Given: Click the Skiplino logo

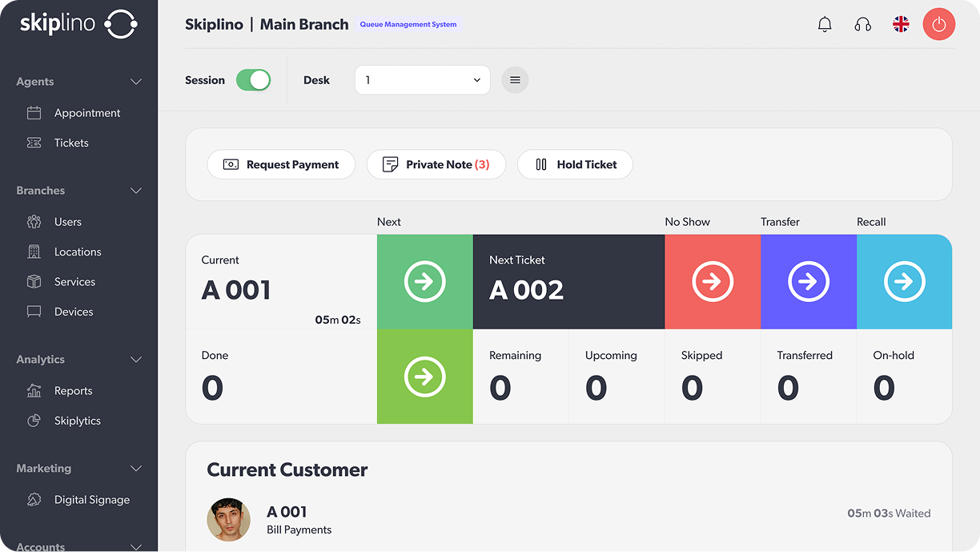Looking at the screenshot, I should pyautogui.click(x=78, y=24).
